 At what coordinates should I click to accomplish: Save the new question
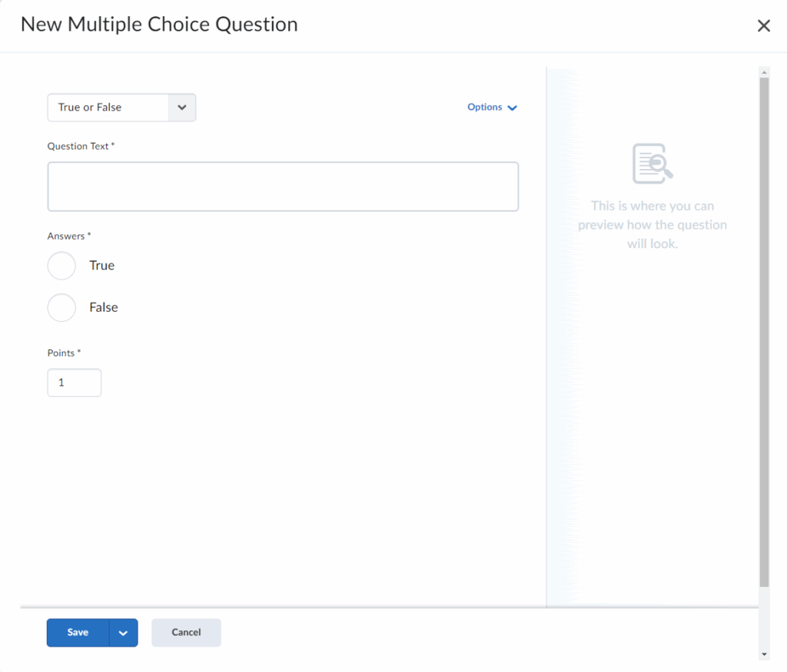point(78,633)
